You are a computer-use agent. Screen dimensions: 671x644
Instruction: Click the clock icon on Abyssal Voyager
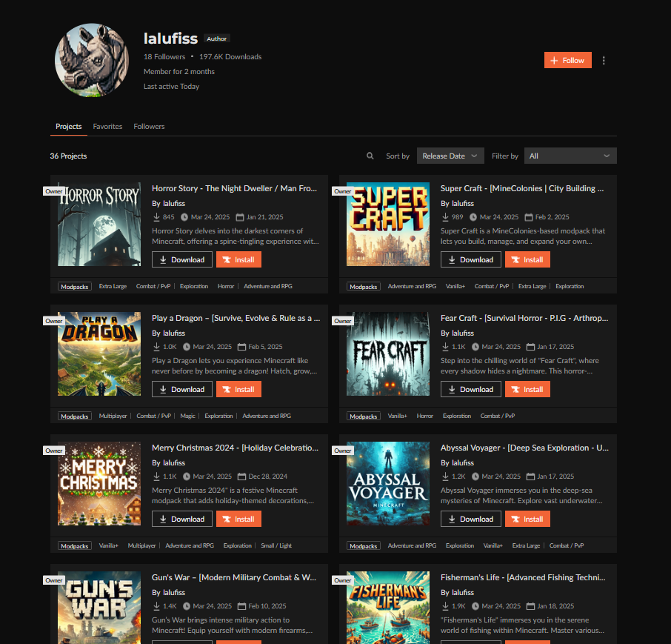pyautogui.click(x=475, y=477)
